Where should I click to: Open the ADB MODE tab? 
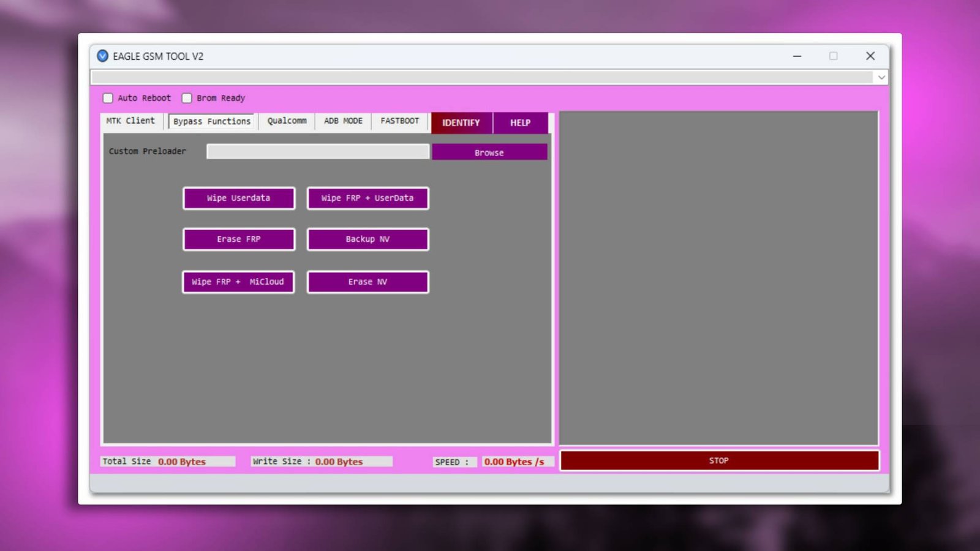point(342,121)
